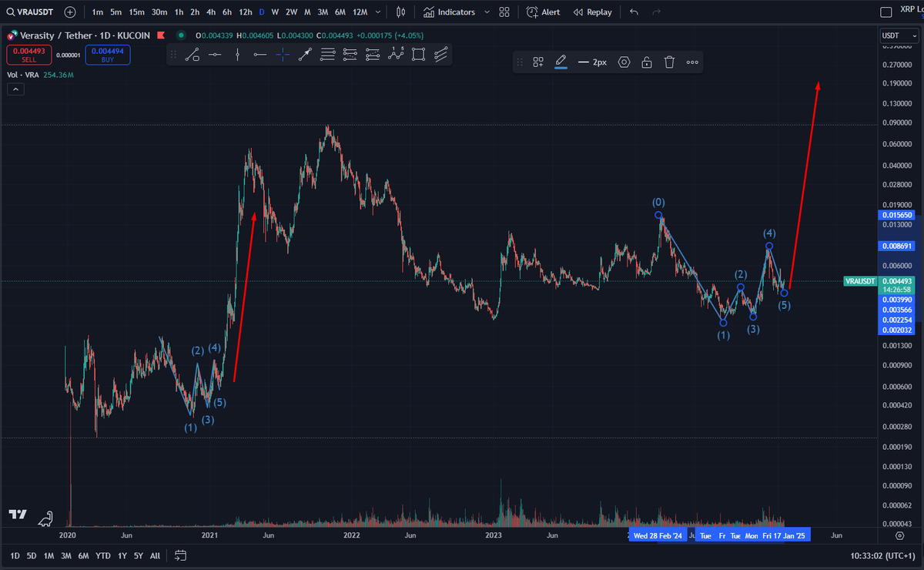The image size is (924, 570).
Task: Switch to the 1Y range tab
Action: pos(122,555)
